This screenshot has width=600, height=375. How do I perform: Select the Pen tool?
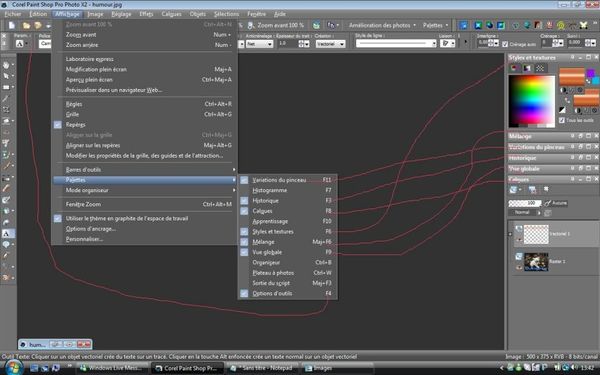point(6,256)
